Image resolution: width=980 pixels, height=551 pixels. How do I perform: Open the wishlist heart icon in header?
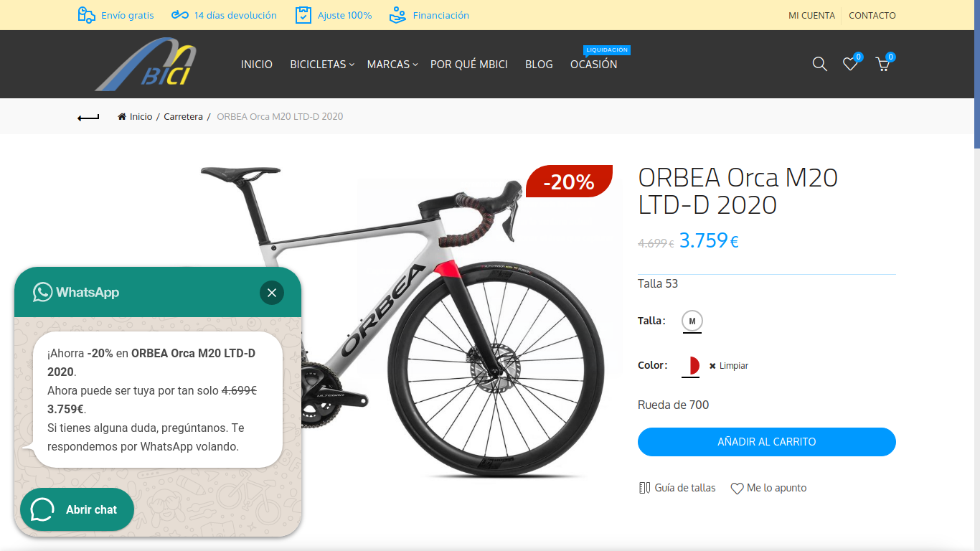coord(850,65)
